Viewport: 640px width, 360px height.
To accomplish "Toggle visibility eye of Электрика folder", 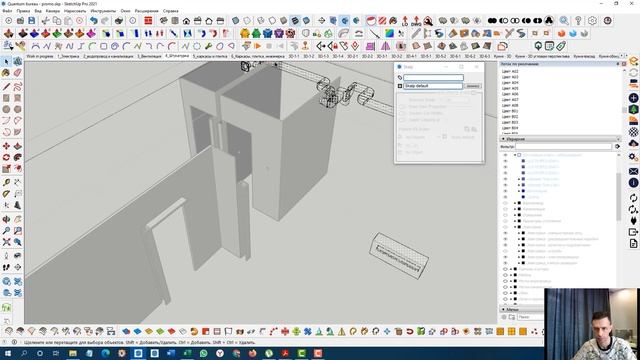I will [x=505, y=227].
